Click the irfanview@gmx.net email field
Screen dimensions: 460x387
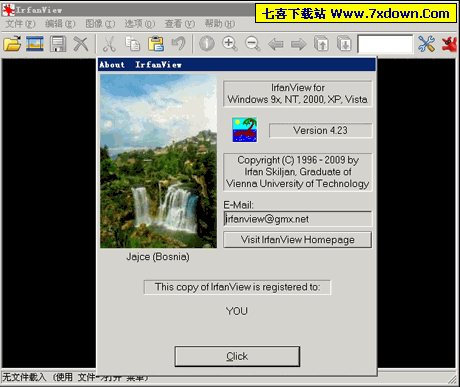(x=297, y=219)
